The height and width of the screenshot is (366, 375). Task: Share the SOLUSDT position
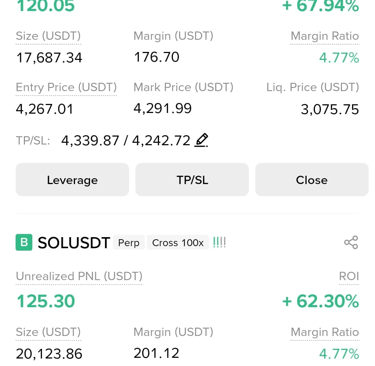tap(351, 242)
